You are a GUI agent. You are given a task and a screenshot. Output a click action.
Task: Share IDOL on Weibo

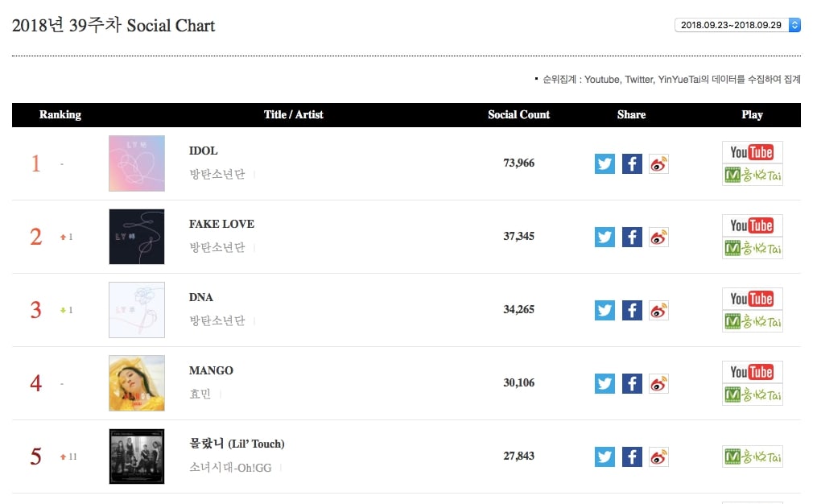[x=659, y=164]
